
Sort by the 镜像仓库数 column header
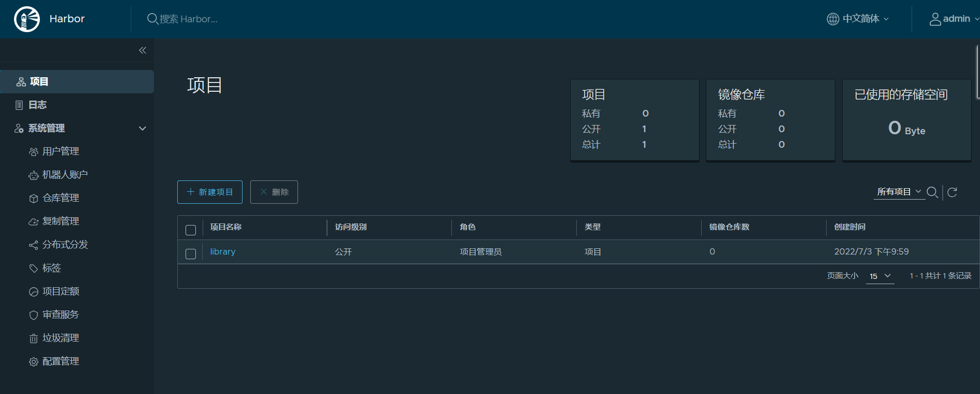(729, 227)
